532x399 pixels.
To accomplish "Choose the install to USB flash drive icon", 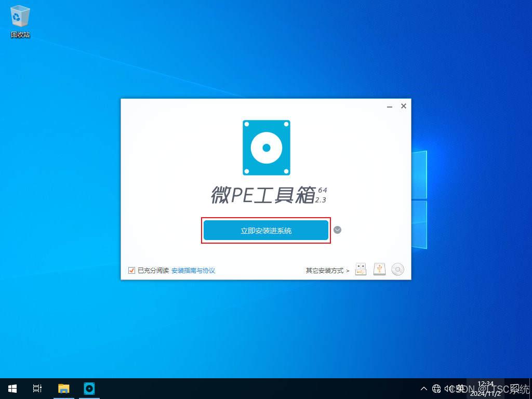I will click(361, 270).
